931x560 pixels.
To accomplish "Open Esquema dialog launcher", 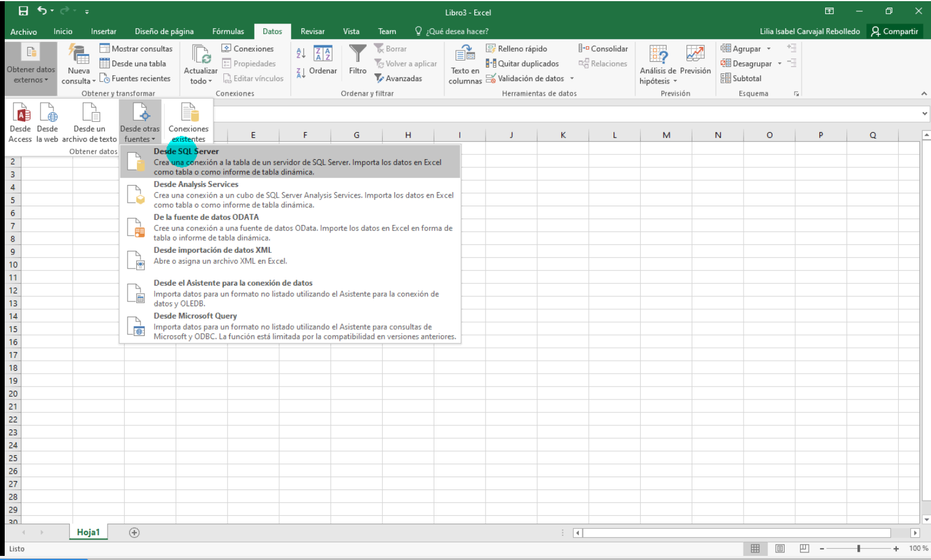I will (x=796, y=93).
